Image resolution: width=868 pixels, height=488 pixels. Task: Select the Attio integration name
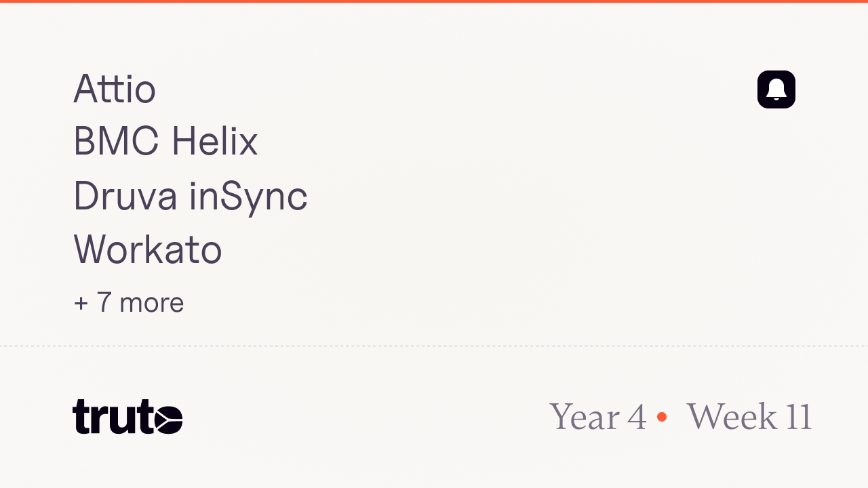(x=115, y=89)
